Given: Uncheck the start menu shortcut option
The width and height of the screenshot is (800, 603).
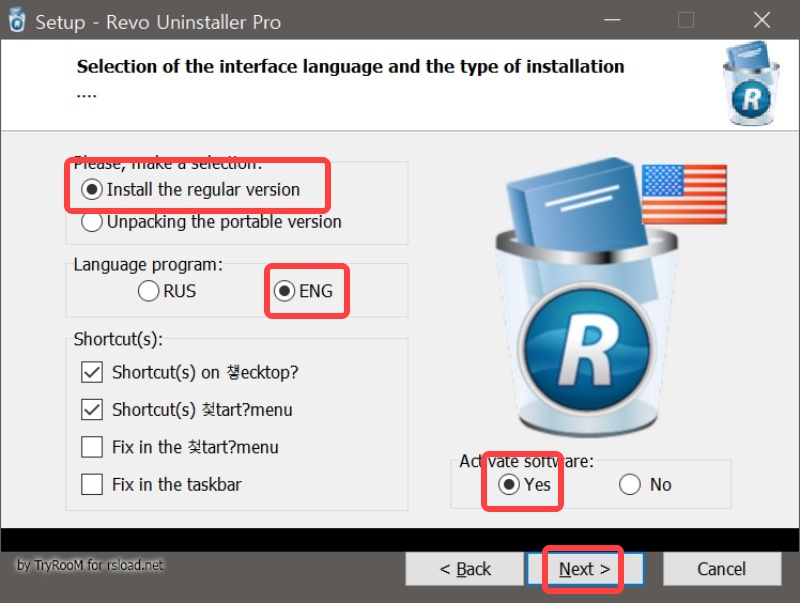Looking at the screenshot, I should pos(90,409).
